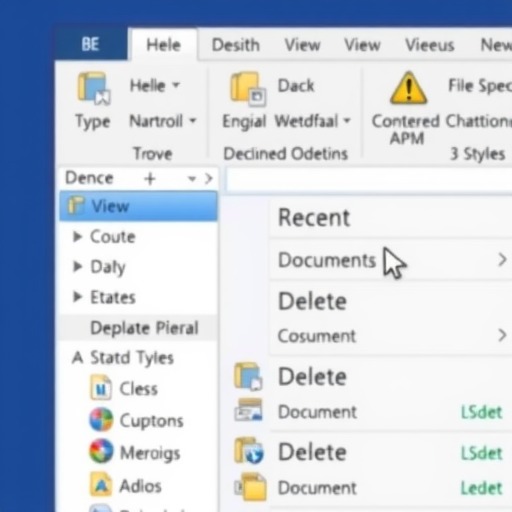Screen dimensions: 512x512
Task: Click the Delete heading above Cosument
Action: click(x=312, y=301)
